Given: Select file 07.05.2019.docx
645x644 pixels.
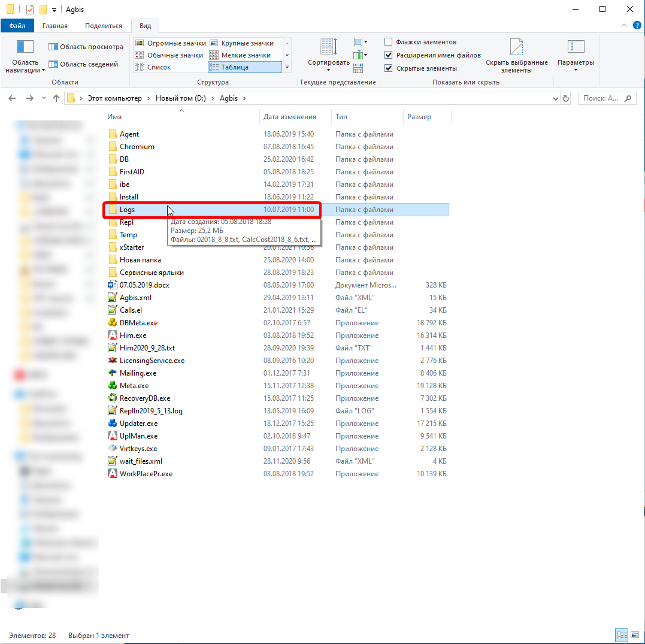Looking at the screenshot, I should 144,285.
